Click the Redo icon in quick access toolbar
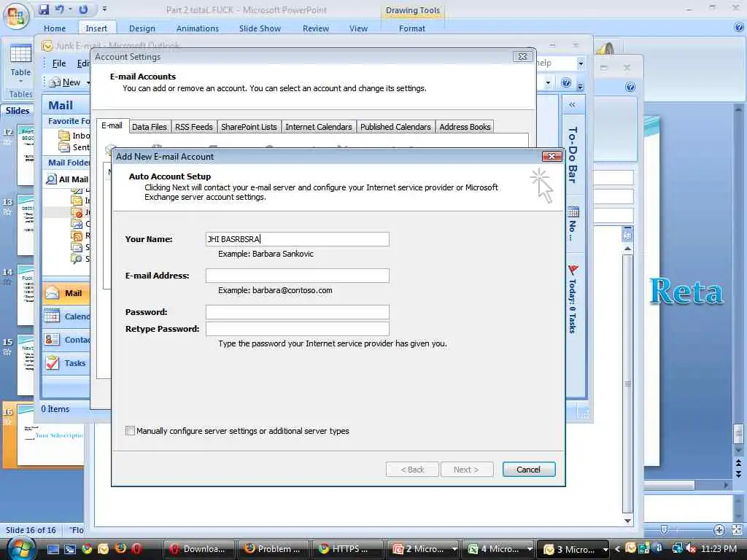 pyautogui.click(x=83, y=9)
